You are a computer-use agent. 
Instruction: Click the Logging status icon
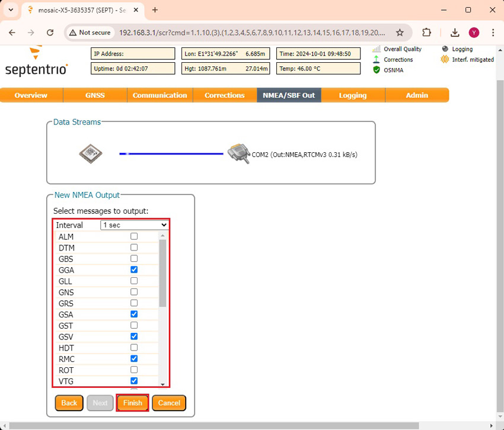pos(445,49)
